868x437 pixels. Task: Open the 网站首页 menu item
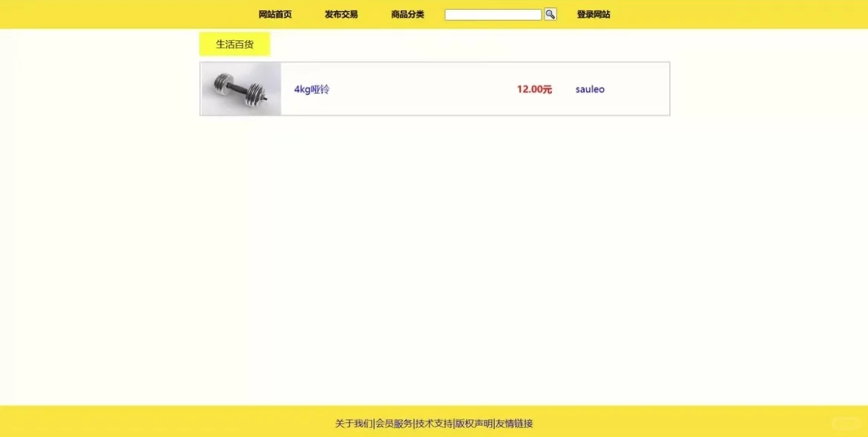(x=274, y=13)
